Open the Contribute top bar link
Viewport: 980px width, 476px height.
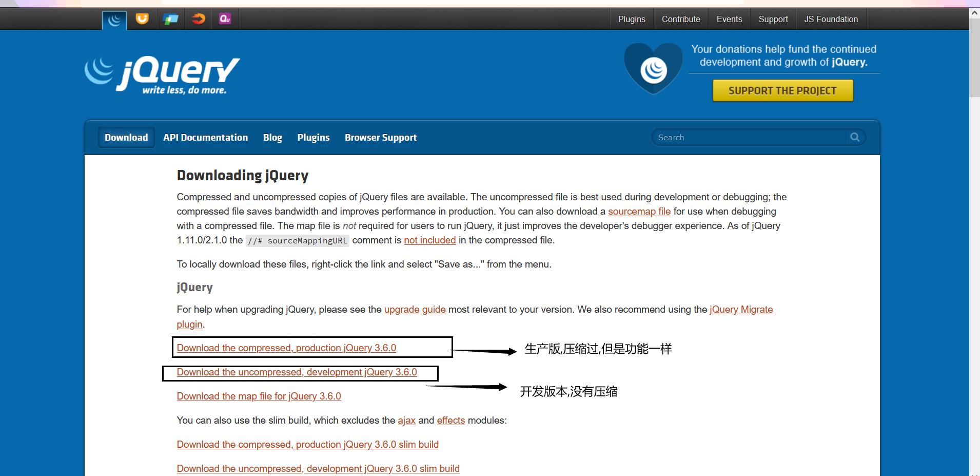[681, 19]
